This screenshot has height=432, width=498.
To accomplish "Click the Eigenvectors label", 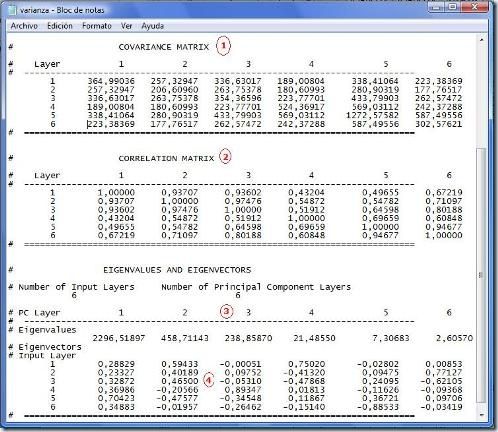I will [50, 347].
